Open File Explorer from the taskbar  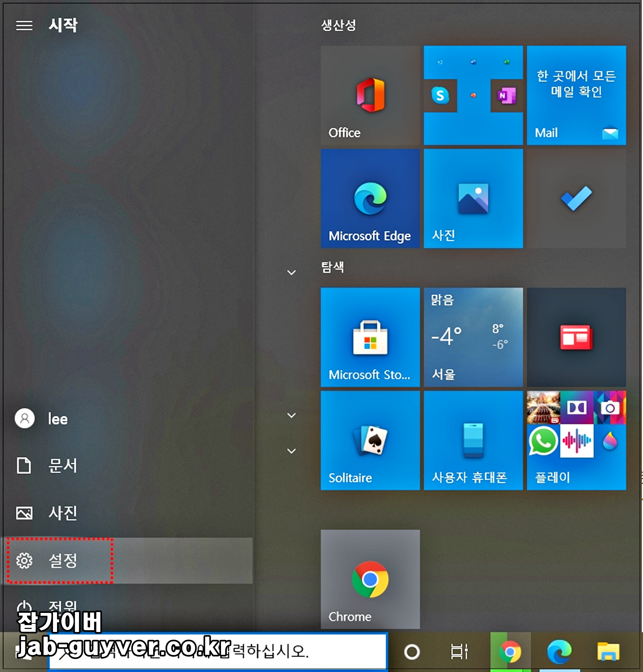pos(608,652)
